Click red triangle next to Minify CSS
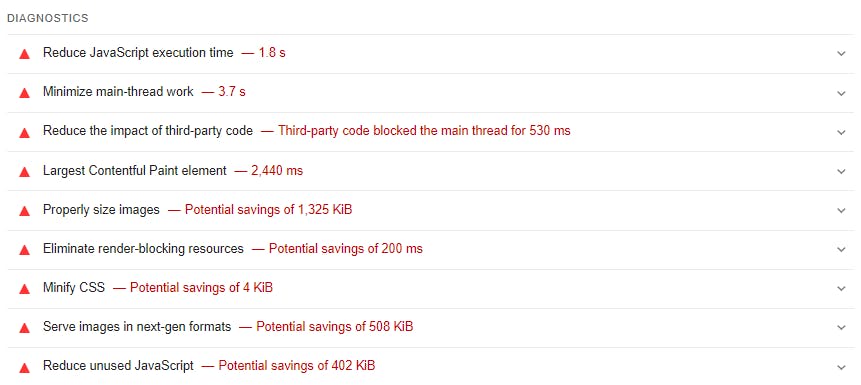The height and width of the screenshot is (385, 861). tap(24, 289)
